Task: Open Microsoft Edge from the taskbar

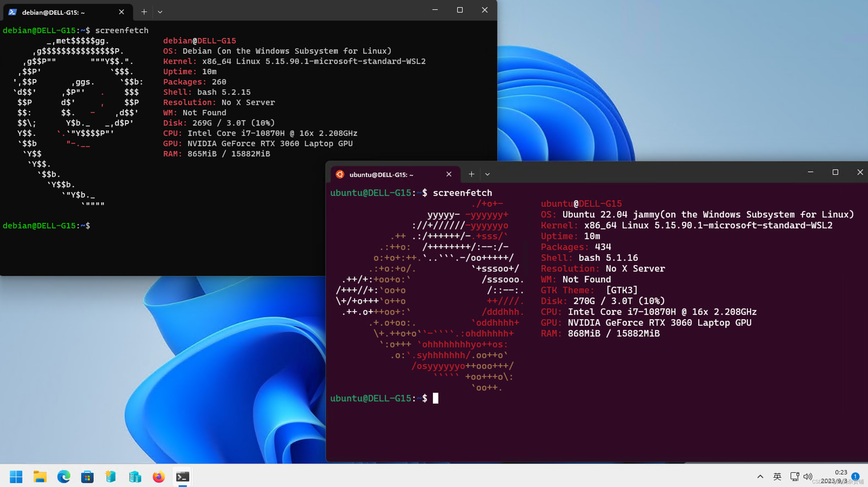Action: click(64, 476)
